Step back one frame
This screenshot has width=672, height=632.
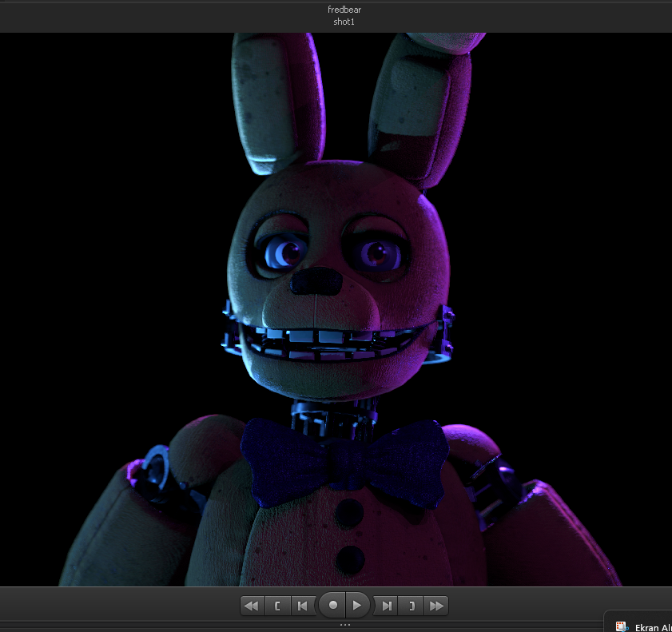pos(303,606)
